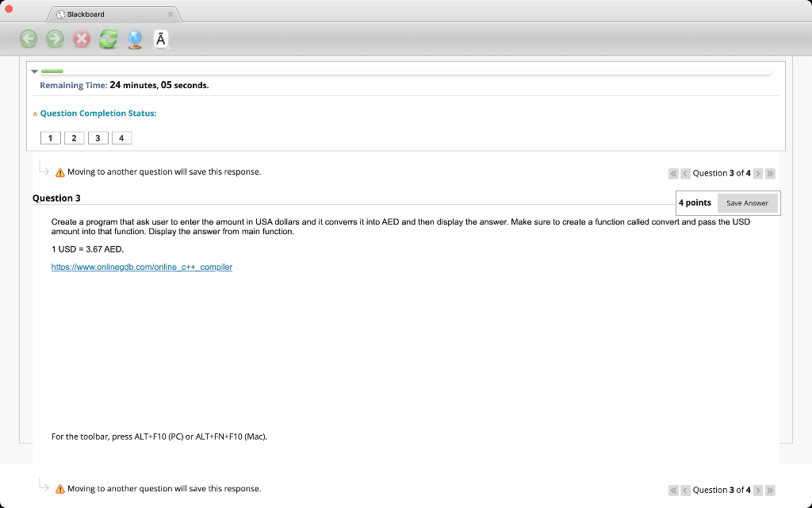Click the lower warning triangle icon
Screen dimensions: 812x508
click(x=60, y=489)
